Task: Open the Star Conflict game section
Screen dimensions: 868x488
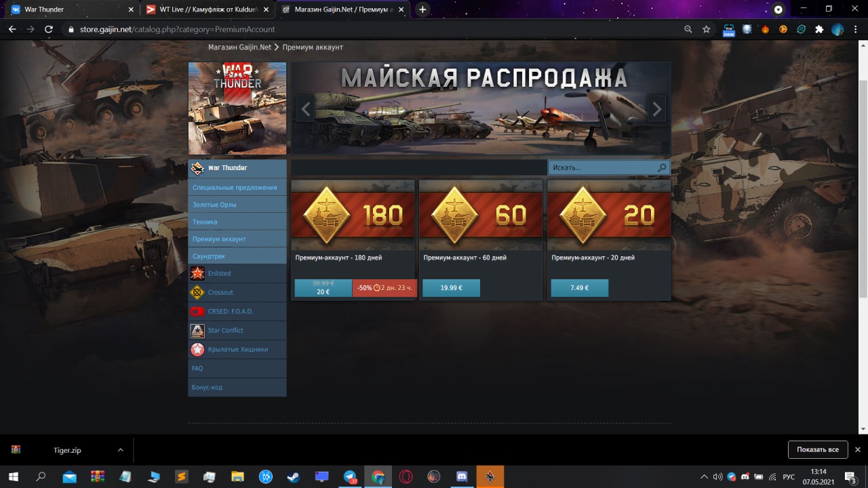Action: (x=237, y=331)
